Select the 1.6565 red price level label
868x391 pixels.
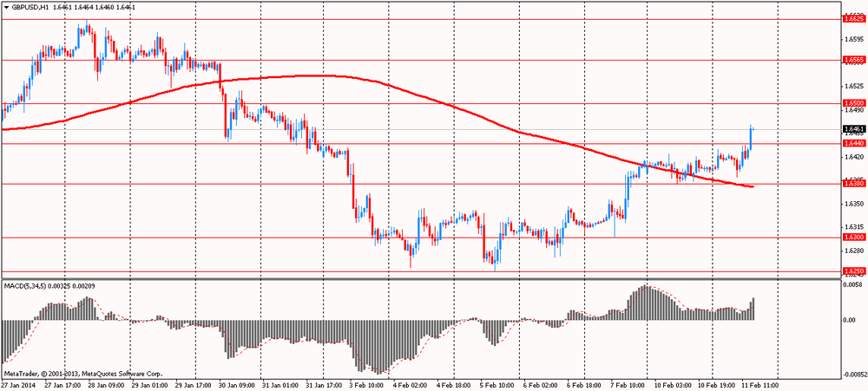[853, 59]
